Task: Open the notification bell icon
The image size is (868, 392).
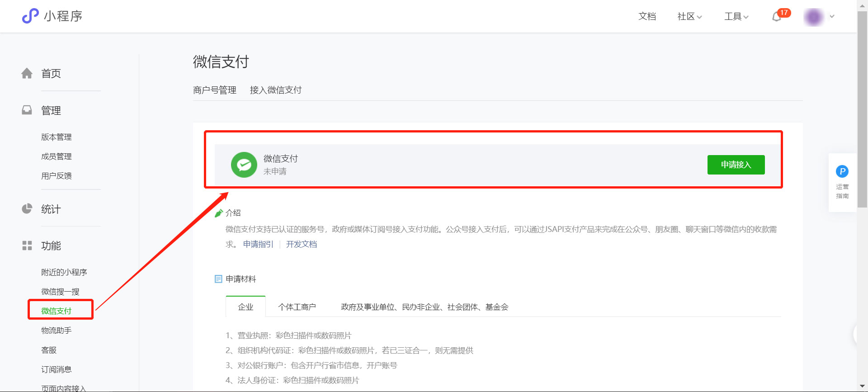Action: pos(777,17)
